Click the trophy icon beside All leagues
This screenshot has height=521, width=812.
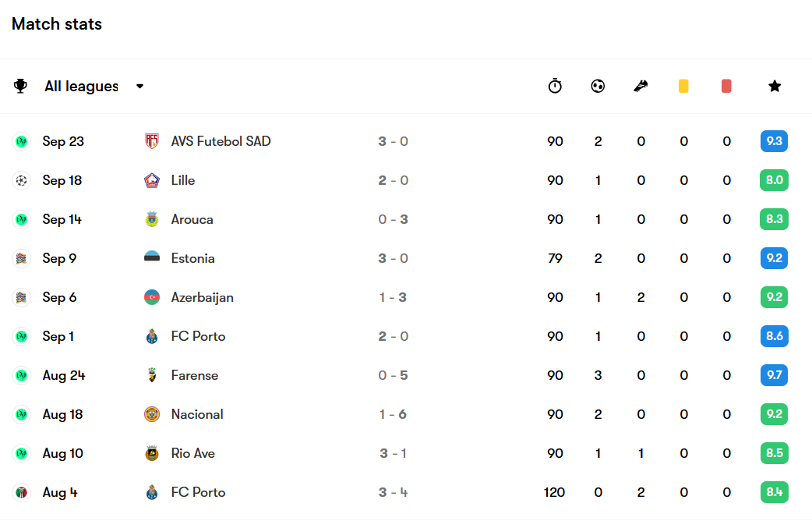coord(20,86)
